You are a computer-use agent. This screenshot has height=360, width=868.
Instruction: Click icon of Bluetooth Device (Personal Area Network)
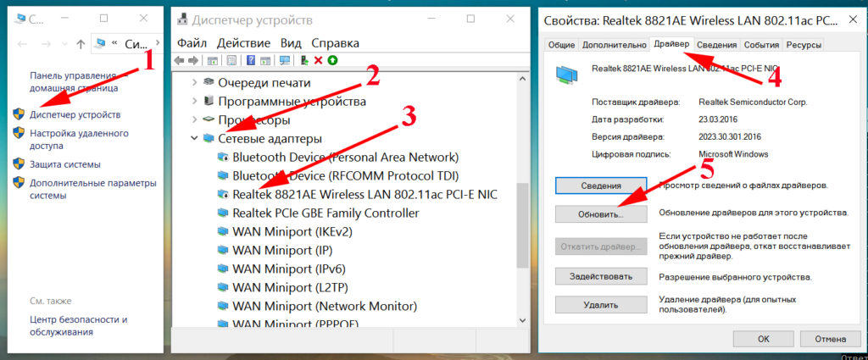pyautogui.click(x=223, y=157)
